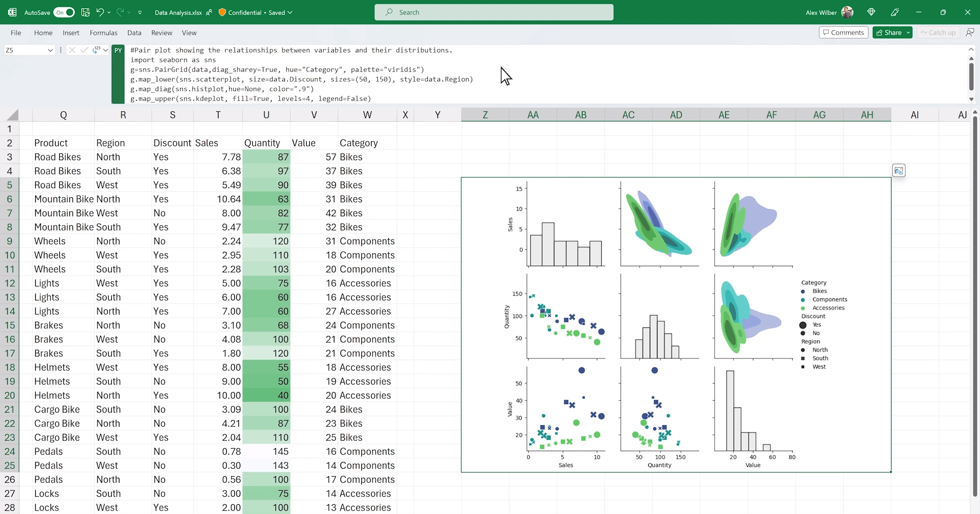Click the chart display options icon above plot
980x514 pixels.
(899, 171)
